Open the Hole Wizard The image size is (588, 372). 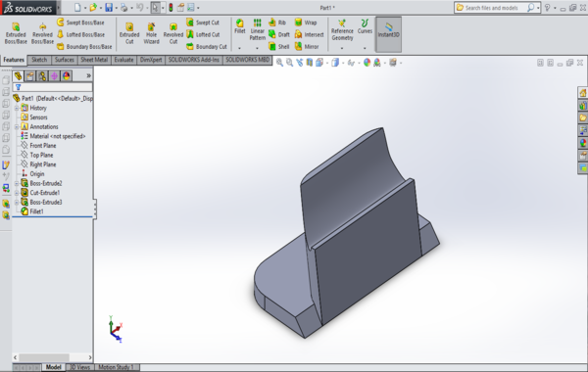tap(152, 33)
